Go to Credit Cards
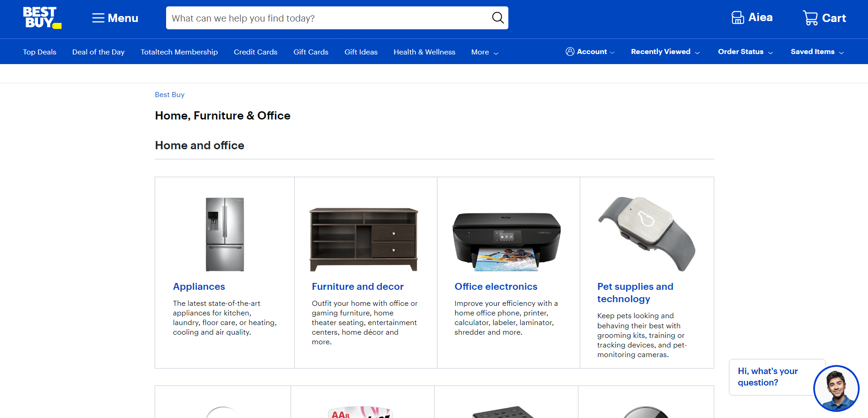 [x=256, y=52]
